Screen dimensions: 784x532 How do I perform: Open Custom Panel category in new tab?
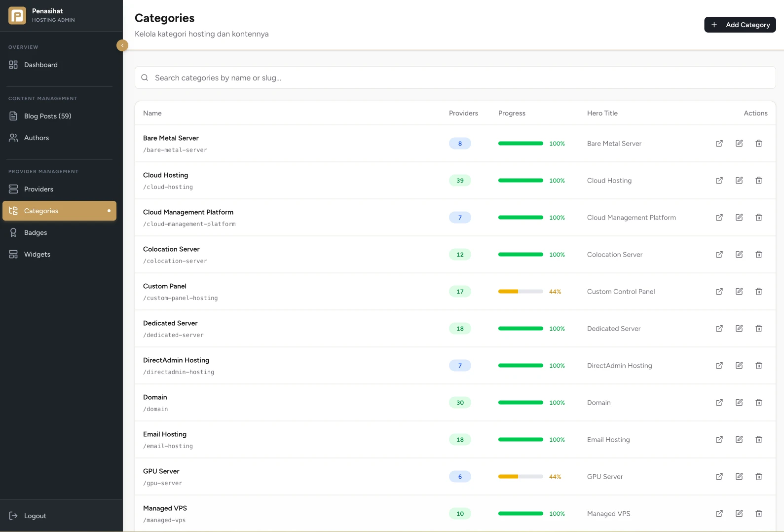coord(719,292)
